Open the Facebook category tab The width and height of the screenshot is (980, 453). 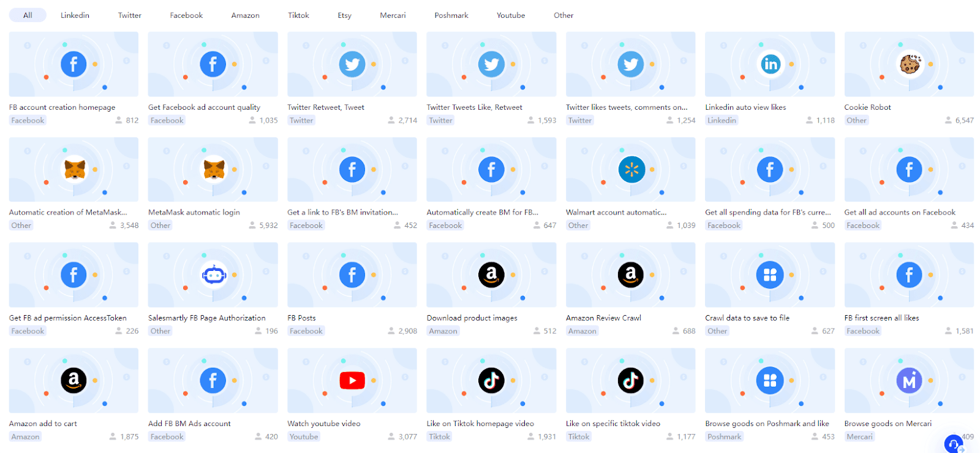(x=186, y=15)
